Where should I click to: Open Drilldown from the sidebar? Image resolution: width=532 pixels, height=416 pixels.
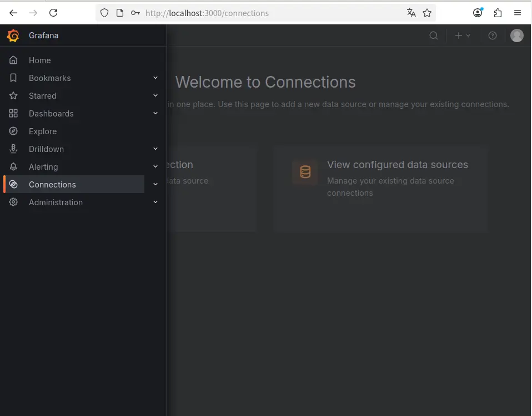[x=46, y=149]
